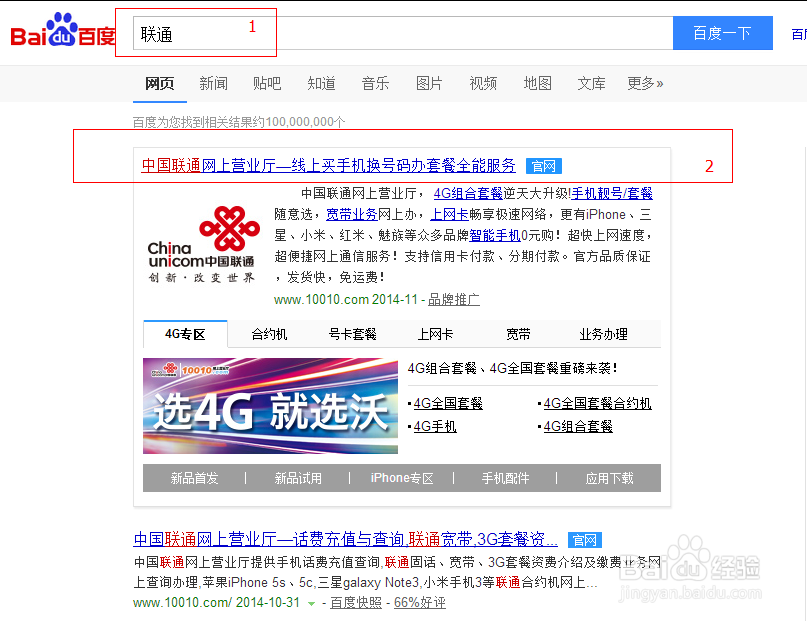Select the 合约机 tab in the result card
The image size is (807, 621).
pyautogui.click(x=268, y=334)
